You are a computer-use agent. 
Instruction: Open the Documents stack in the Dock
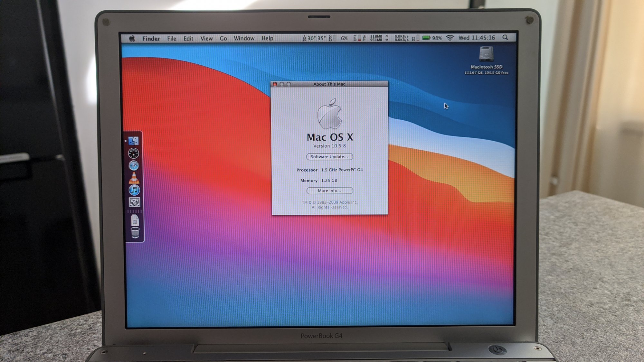tap(135, 220)
